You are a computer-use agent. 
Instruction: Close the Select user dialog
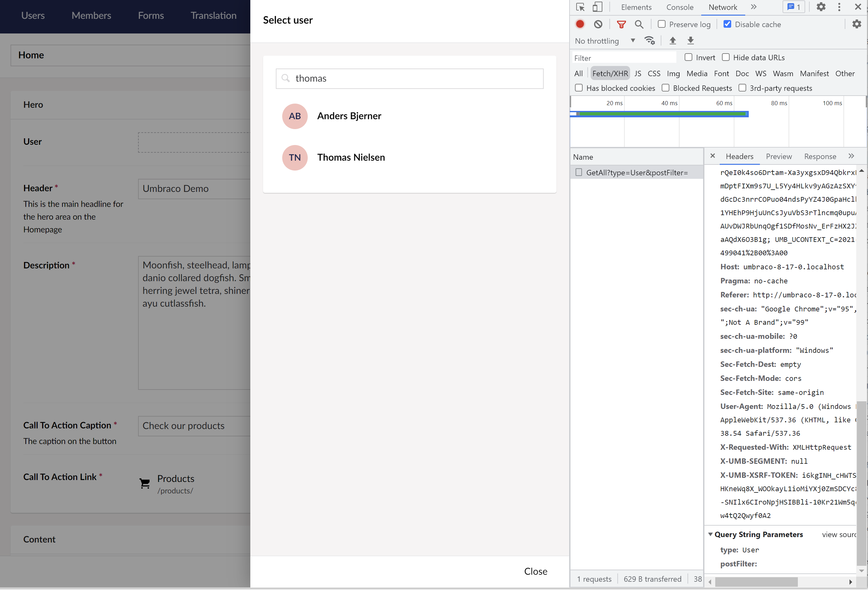point(535,571)
